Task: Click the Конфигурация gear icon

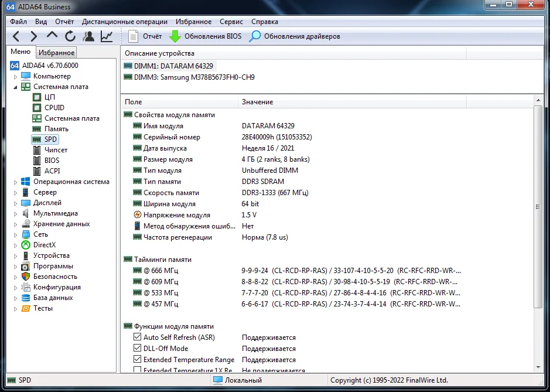Action: click(x=26, y=287)
